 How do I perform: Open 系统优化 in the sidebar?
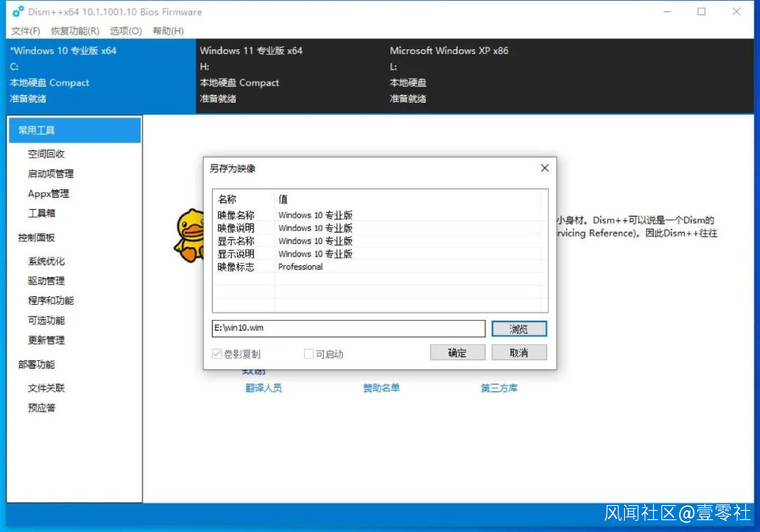pyautogui.click(x=46, y=261)
